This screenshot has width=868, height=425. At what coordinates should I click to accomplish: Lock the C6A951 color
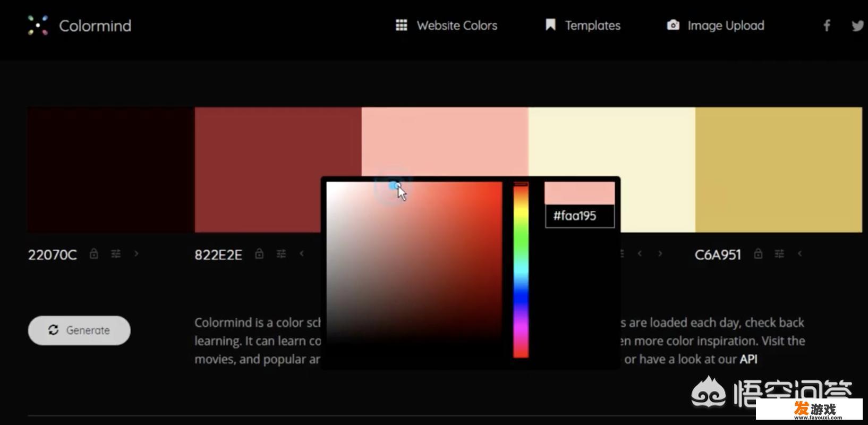(758, 254)
